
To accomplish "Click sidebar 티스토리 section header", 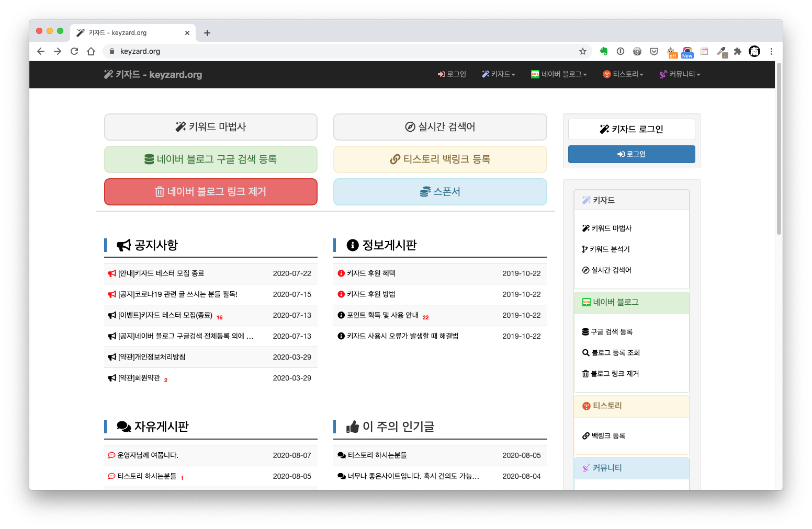I will tap(631, 406).
